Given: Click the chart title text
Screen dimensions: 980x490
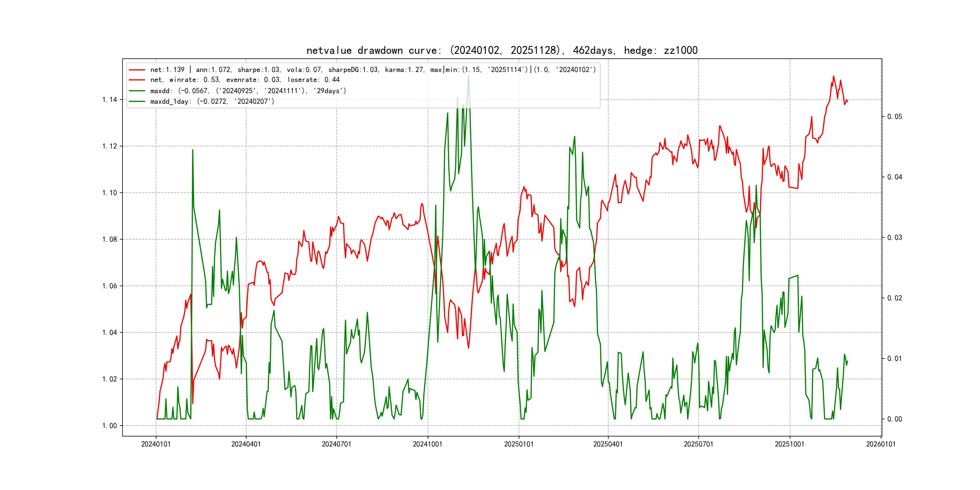Looking at the screenshot, I should 502,50.
